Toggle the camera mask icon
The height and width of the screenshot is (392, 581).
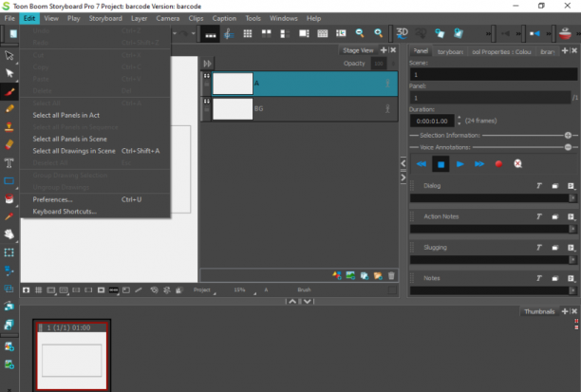coord(101,290)
